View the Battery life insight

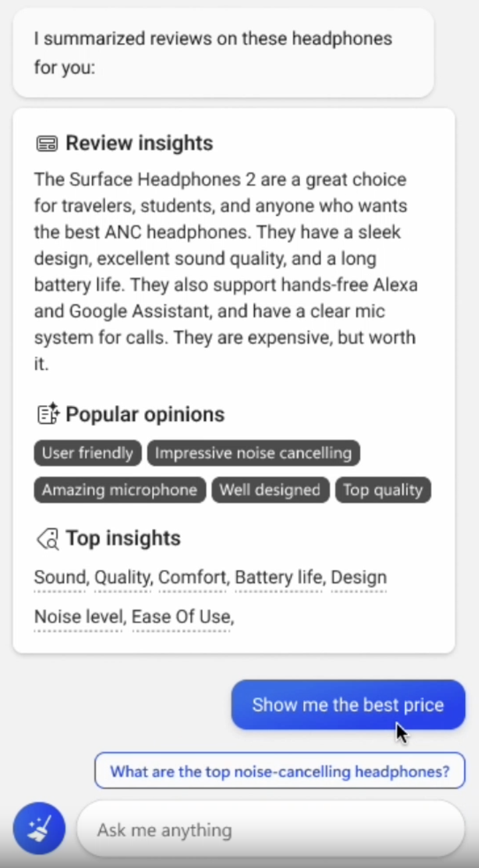[x=278, y=578]
